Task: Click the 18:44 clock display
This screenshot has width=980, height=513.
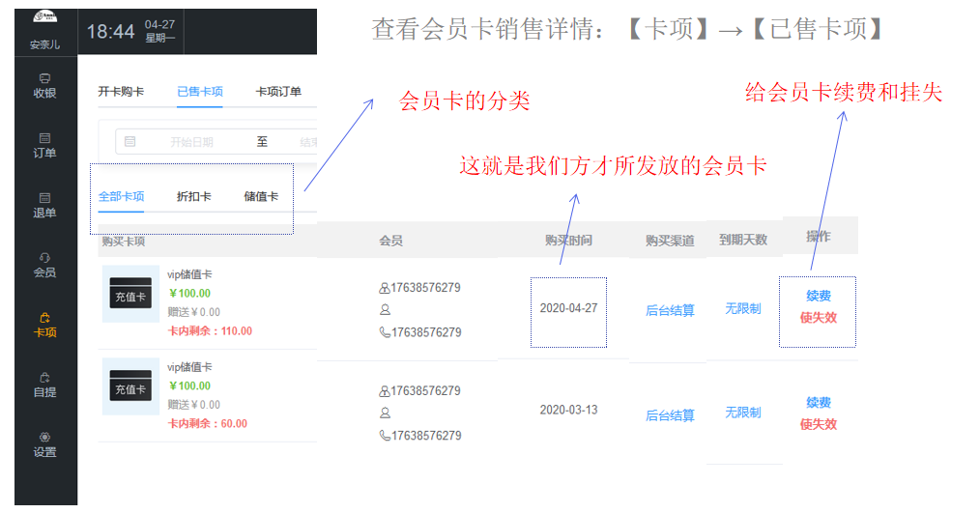Action: pos(110,32)
